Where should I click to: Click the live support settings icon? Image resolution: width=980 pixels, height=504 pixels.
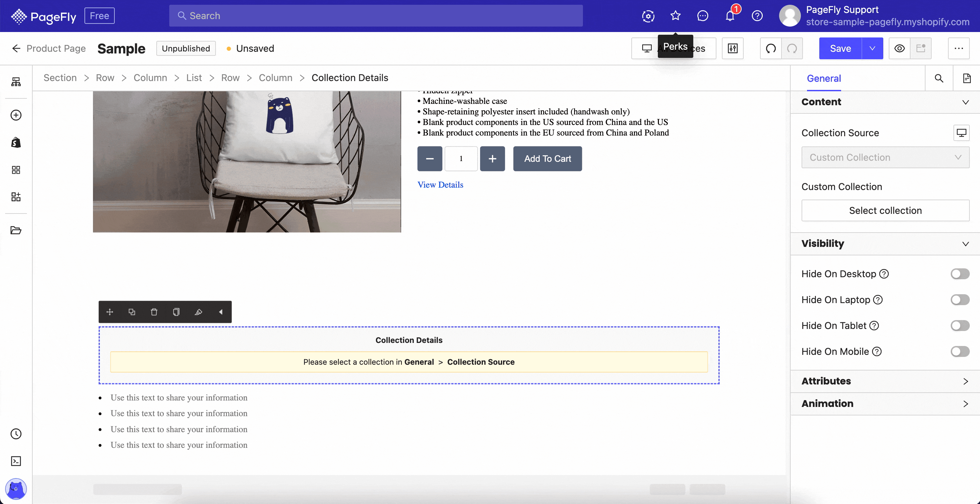pyautogui.click(x=648, y=16)
